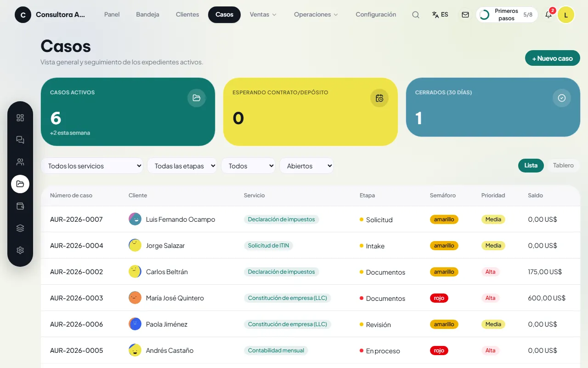This screenshot has width=588, height=368.
Task: Click the Esperando Contrato/Depósito card
Action: click(x=311, y=112)
